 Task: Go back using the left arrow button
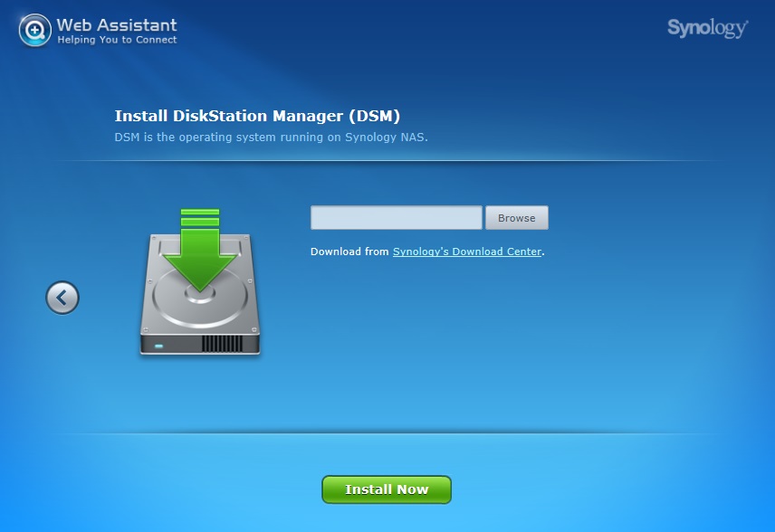(62, 297)
